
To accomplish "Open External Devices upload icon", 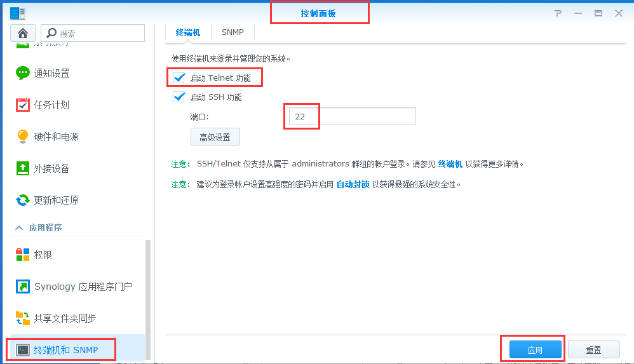I will click(23, 168).
